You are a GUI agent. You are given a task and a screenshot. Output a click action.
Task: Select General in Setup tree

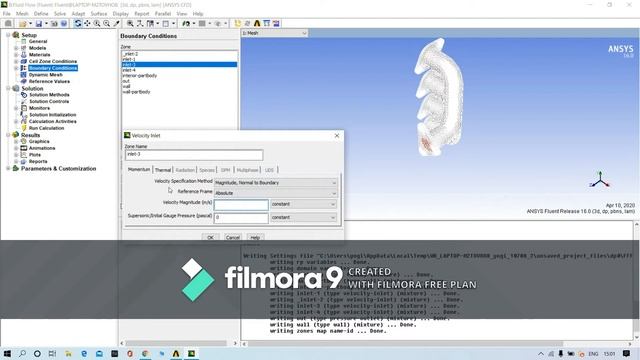pyautogui.click(x=38, y=42)
